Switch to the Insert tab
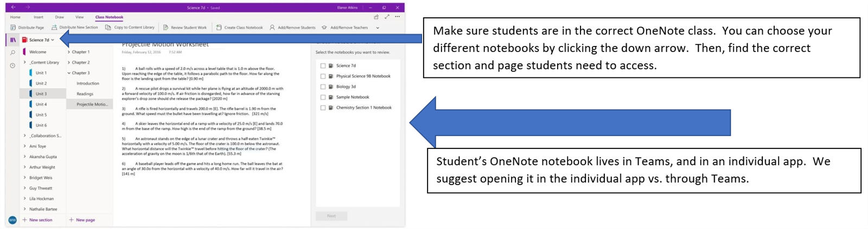 tap(38, 17)
